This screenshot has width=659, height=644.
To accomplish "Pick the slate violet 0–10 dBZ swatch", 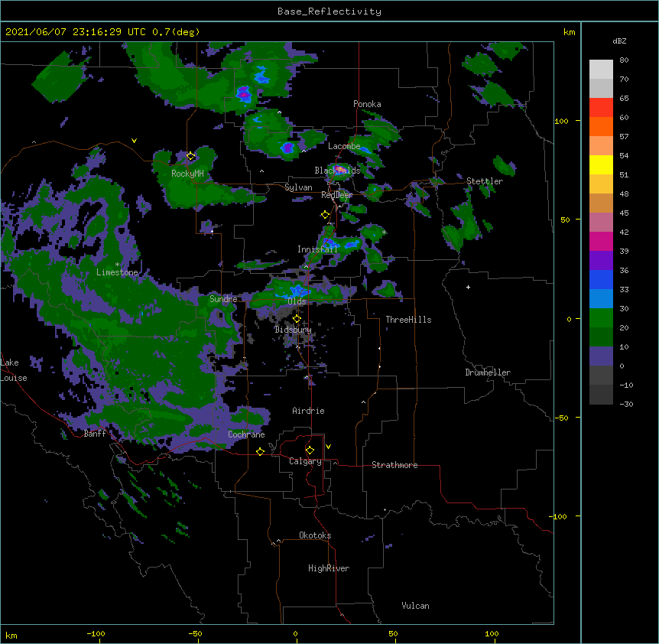I will (601, 356).
